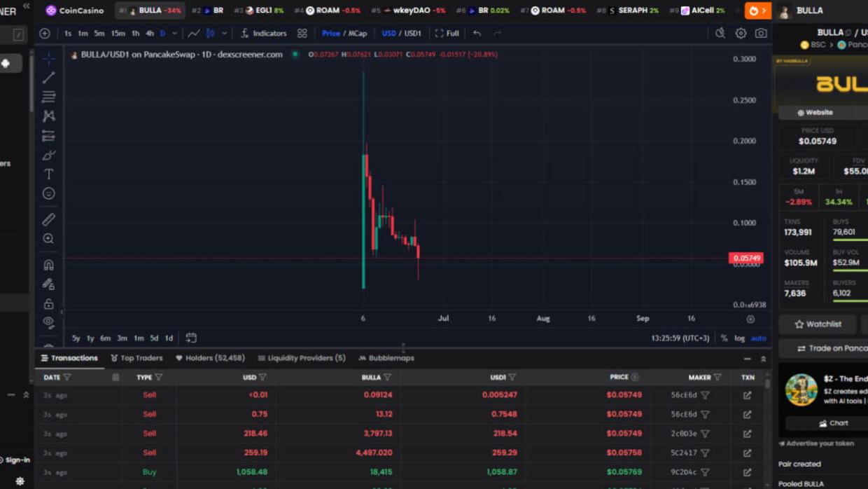Select the trend line drawing tool
The height and width of the screenshot is (489, 868).
click(x=48, y=77)
